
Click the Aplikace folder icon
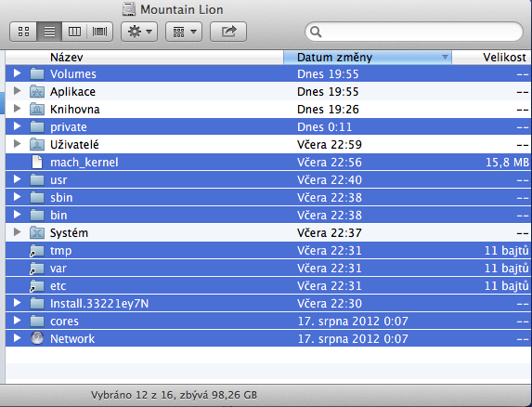(x=37, y=91)
